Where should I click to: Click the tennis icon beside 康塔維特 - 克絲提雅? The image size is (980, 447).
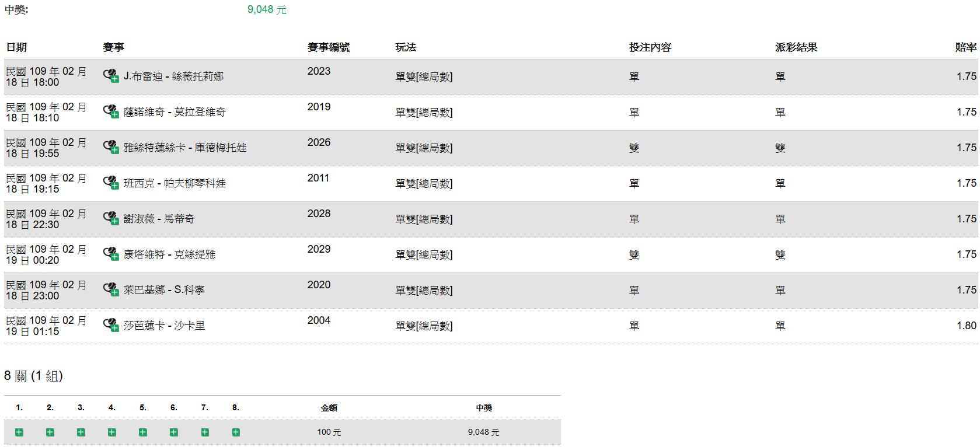(x=110, y=254)
